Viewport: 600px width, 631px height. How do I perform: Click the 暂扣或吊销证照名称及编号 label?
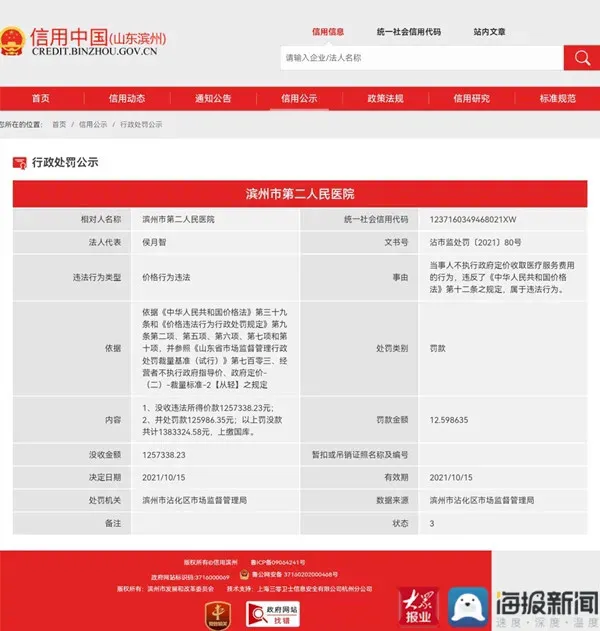click(360, 455)
